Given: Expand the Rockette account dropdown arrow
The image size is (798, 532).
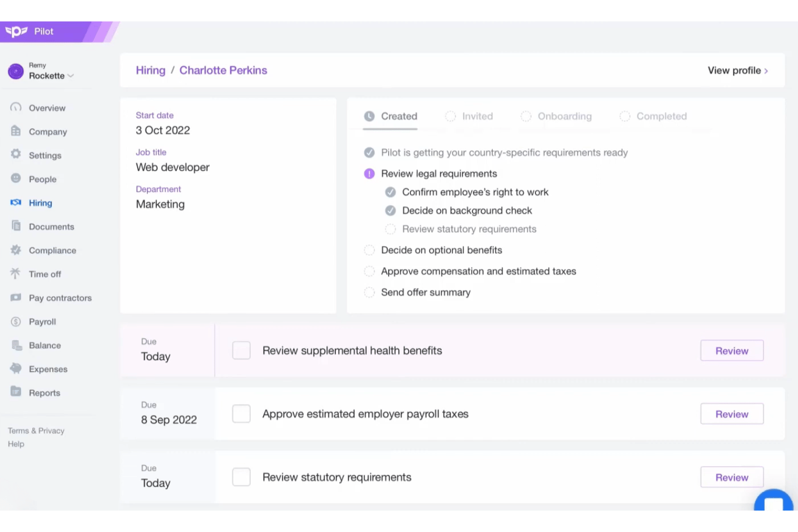Looking at the screenshot, I should point(71,76).
